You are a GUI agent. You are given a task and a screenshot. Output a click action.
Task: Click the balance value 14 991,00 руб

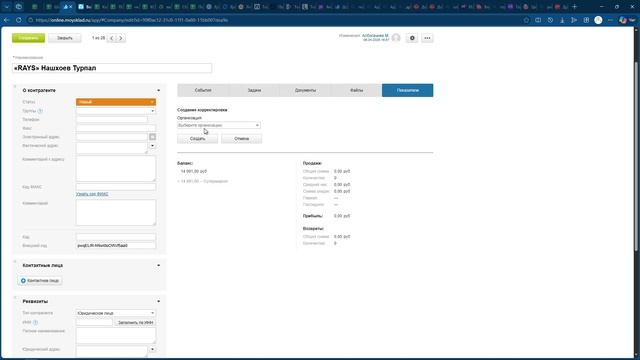click(194, 171)
